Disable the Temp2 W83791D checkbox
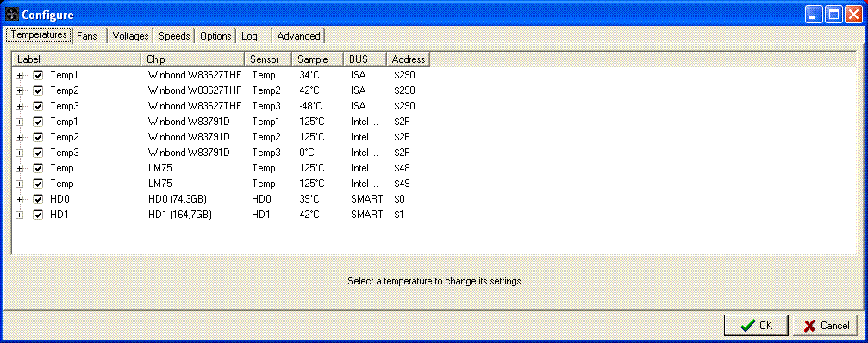 (x=38, y=137)
